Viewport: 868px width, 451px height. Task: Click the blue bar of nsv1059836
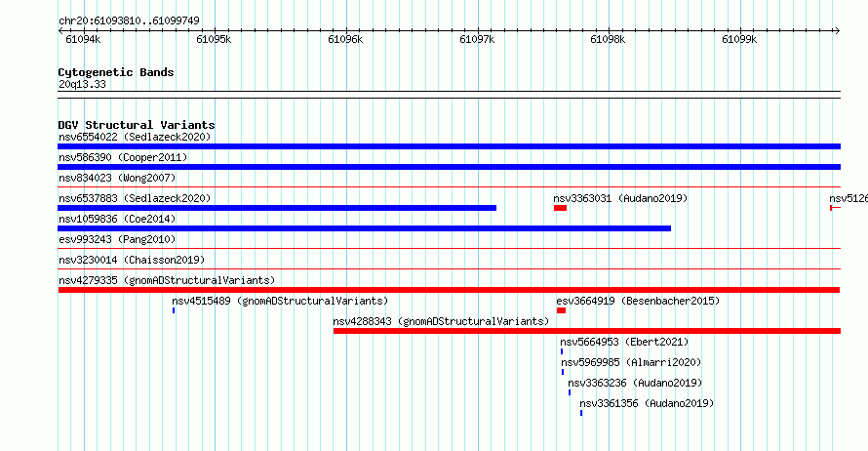point(364,228)
